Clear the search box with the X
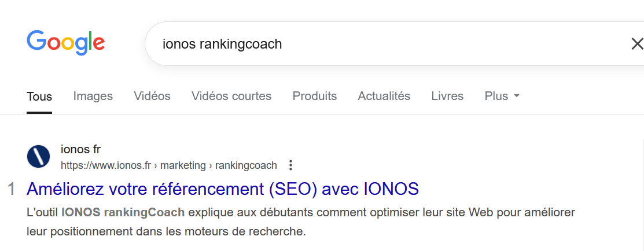Screen dimensions: 644x251 click(x=636, y=43)
